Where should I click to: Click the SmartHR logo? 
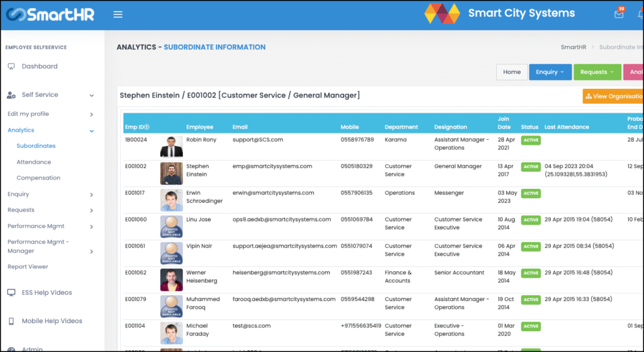click(x=50, y=15)
